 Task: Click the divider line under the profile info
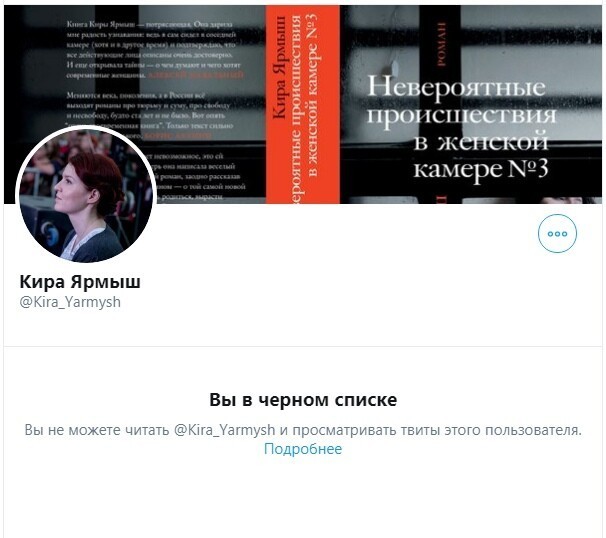pos(303,346)
